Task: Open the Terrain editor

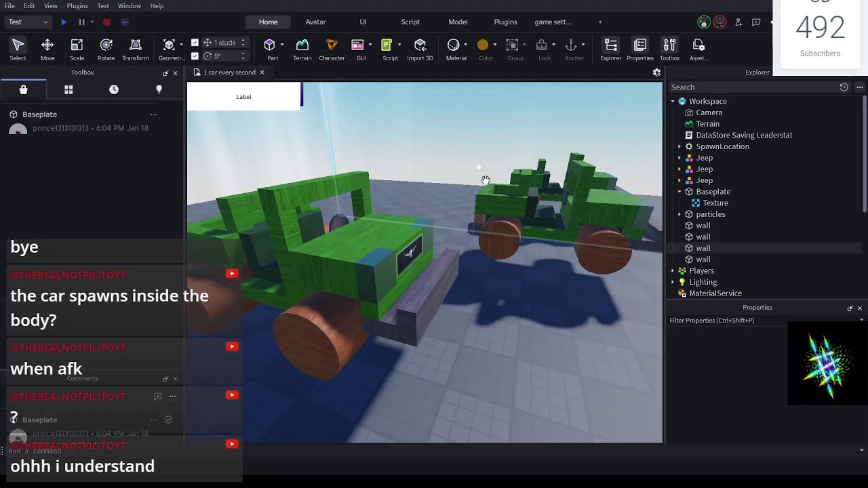Action: pyautogui.click(x=302, y=49)
